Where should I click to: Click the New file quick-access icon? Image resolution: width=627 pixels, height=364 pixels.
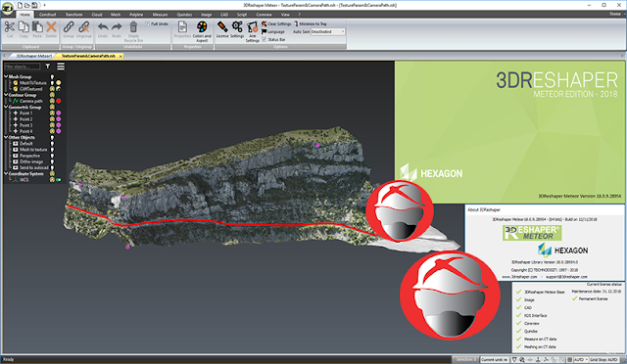click(20, 5)
